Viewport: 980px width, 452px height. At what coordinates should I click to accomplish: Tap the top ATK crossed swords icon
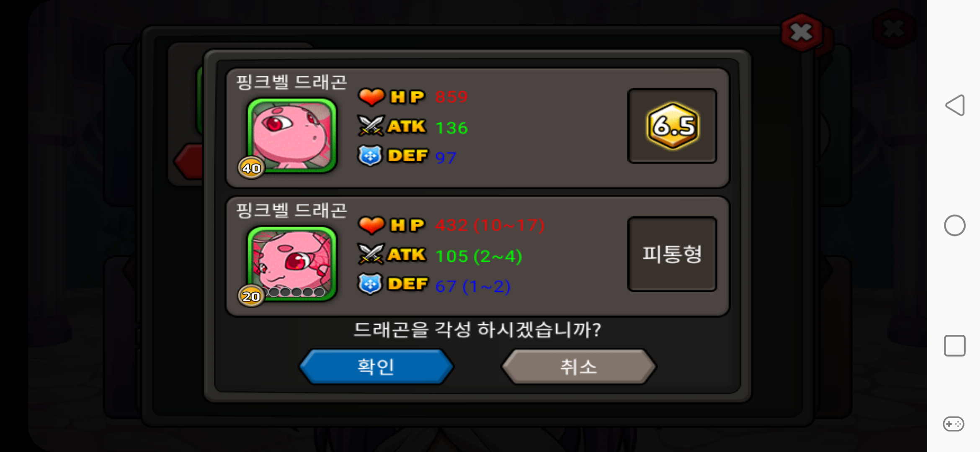371,126
